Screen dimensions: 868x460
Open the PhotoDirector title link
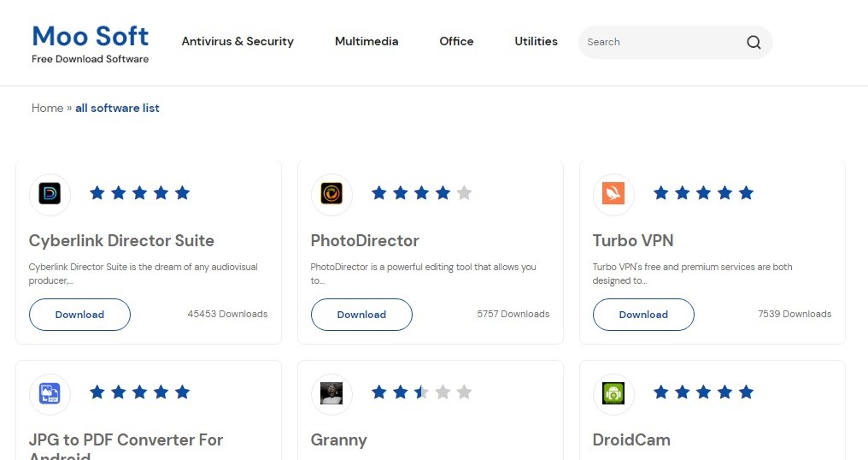365,240
